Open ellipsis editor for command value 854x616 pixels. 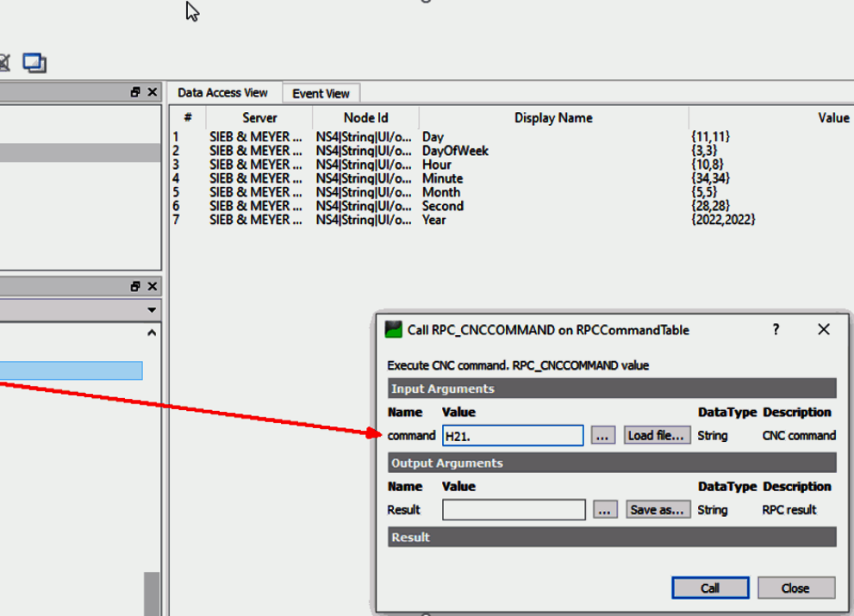(602, 436)
